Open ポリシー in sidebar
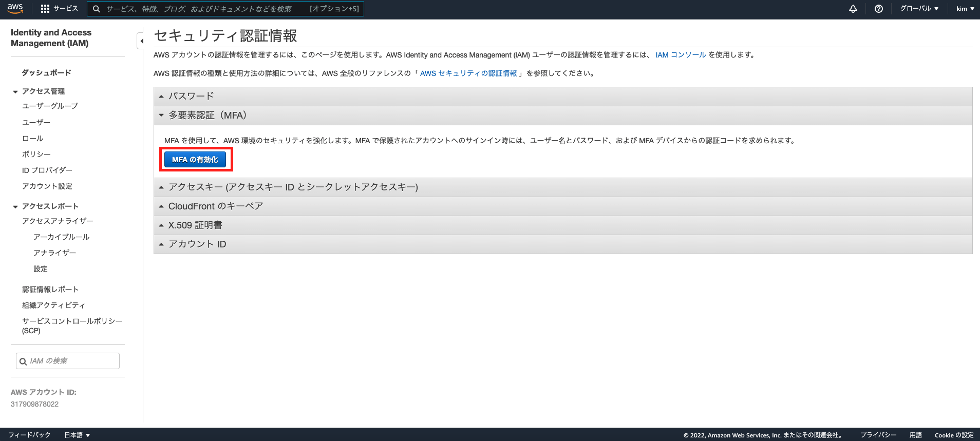This screenshot has height=441, width=980. [36, 154]
